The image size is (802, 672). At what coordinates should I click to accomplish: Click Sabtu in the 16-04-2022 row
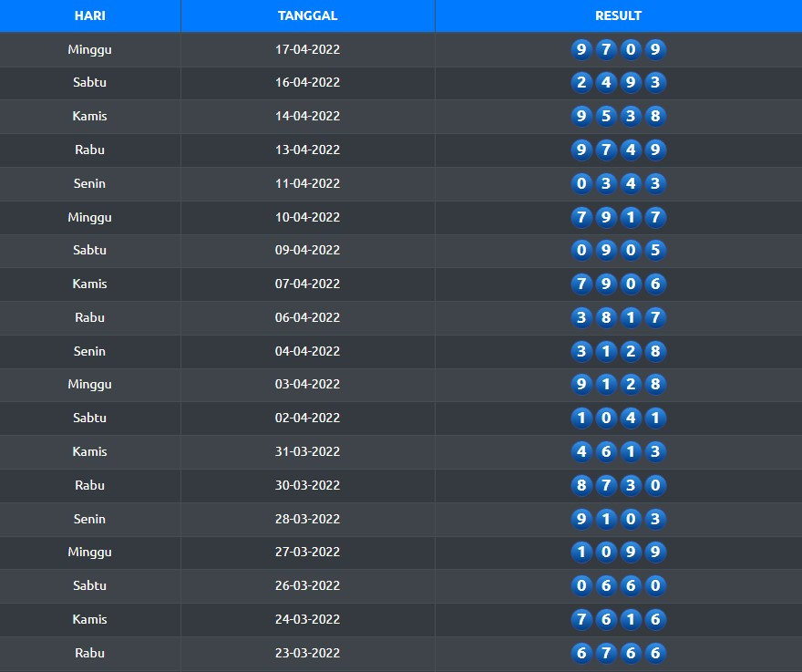[90, 82]
